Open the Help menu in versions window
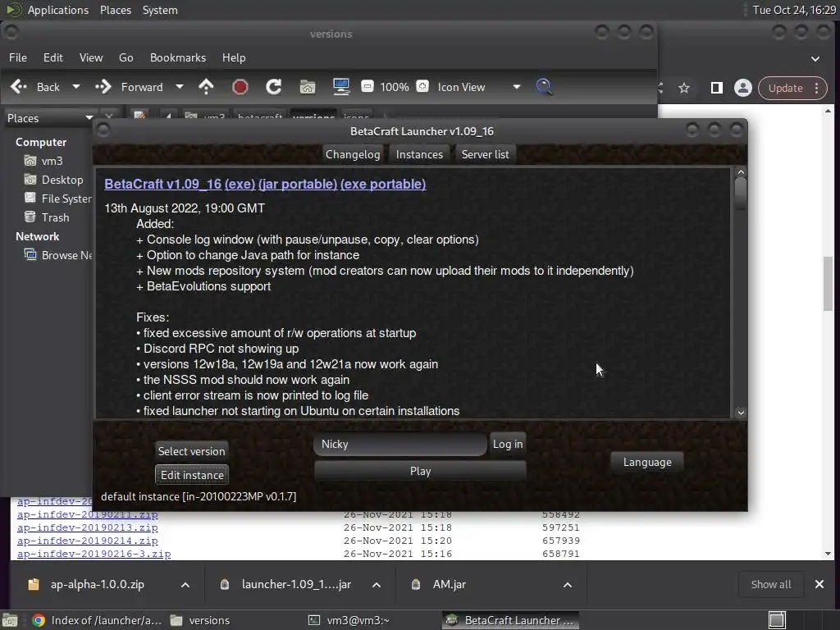 [234, 57]
